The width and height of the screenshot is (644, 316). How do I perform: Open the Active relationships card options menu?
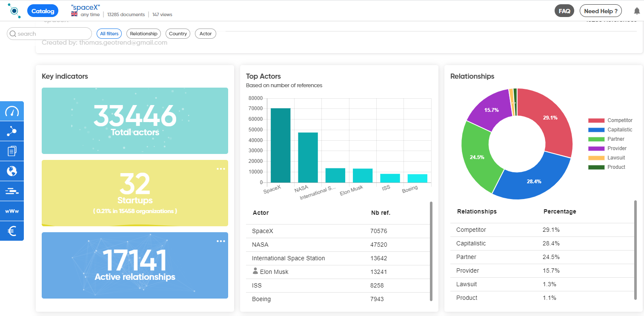(x=220, y=241)
